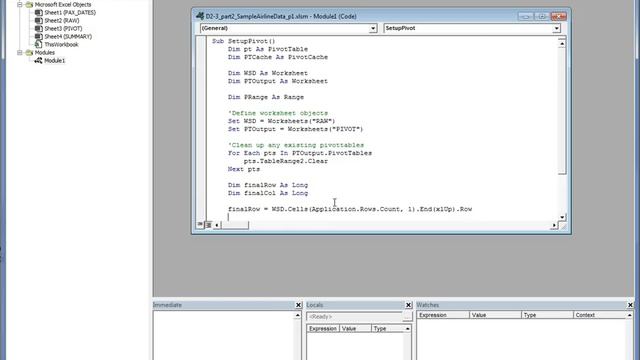Click the Locals <Ready> field
Screen dimensions: 640x360
point(354,317)
